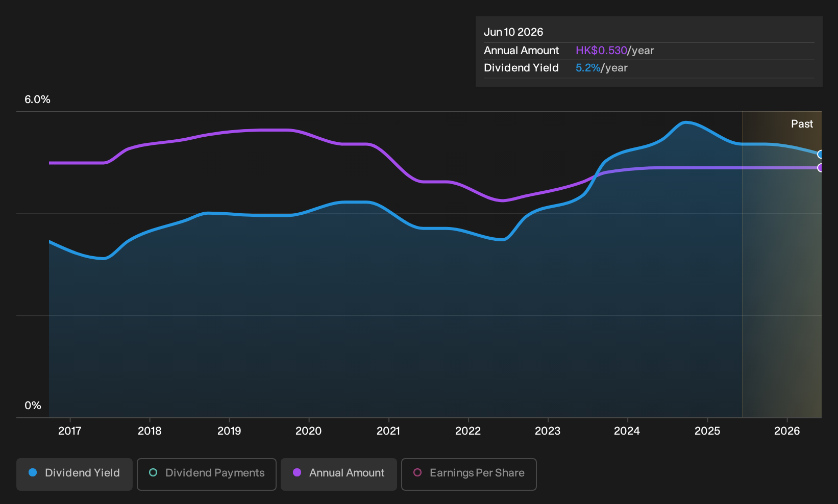Screen dimensions: 838x504
Task: Click the tooltip's Annual Amount label
Action: [x=522, y=51]
